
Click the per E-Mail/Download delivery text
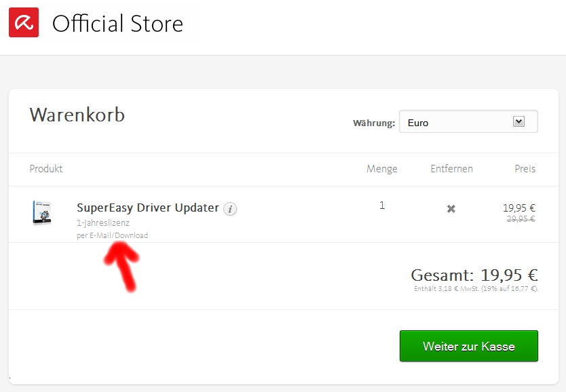point(112,235)
